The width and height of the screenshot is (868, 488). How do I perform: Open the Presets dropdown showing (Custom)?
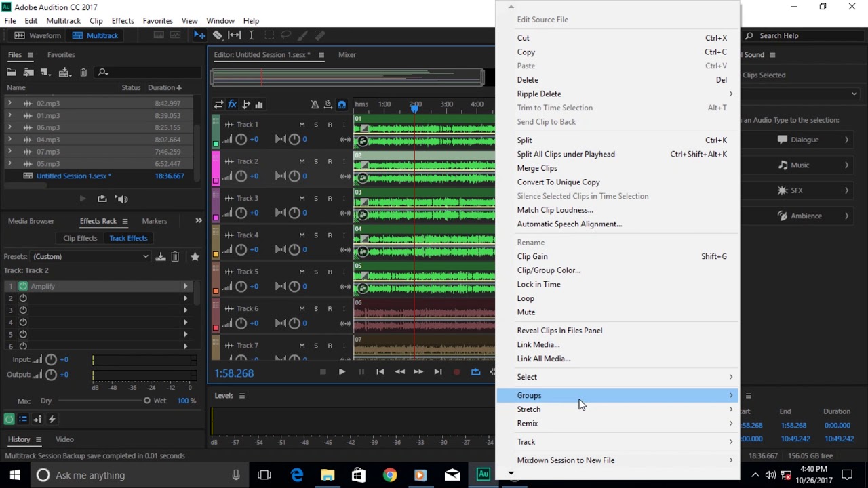point(91,256)
